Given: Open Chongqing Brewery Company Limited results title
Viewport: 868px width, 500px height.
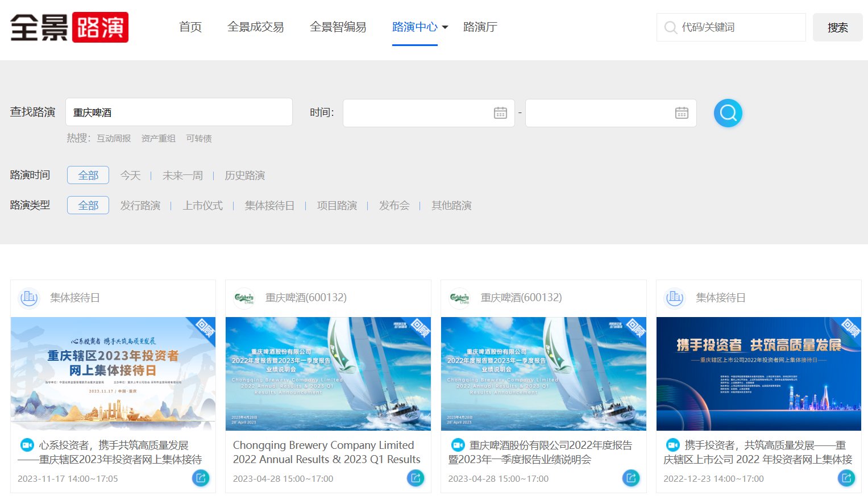Looking at the screenshot, I should pos(327,452).
